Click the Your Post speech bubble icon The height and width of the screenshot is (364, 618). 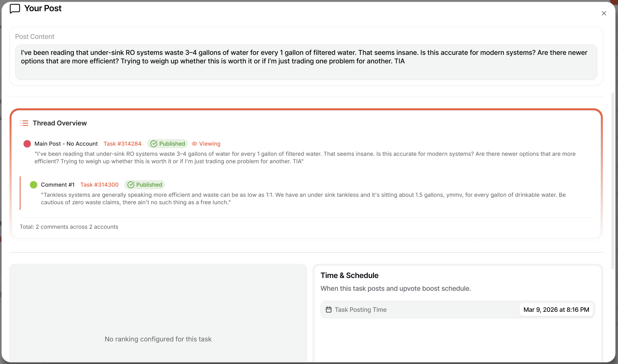(15, 9)
